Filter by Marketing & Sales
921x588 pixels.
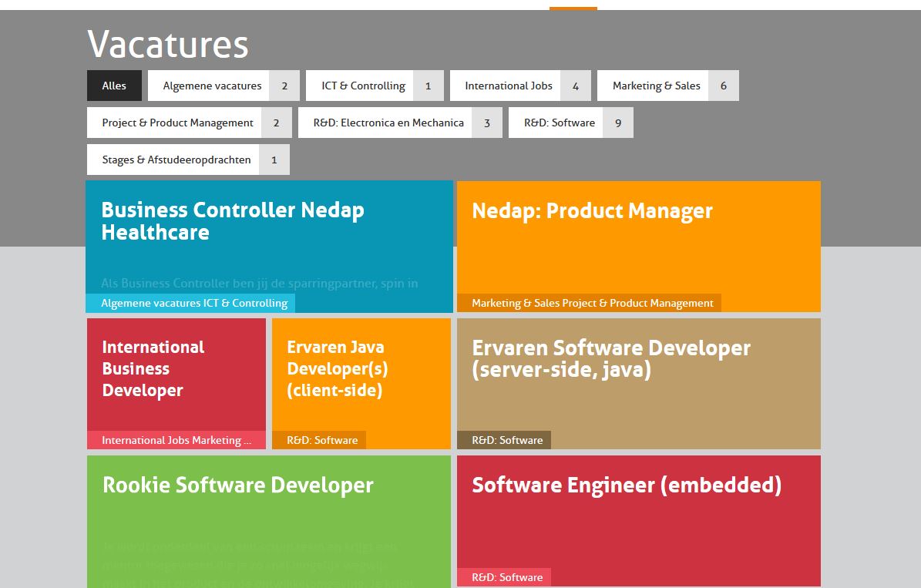[x=668, y=86]
